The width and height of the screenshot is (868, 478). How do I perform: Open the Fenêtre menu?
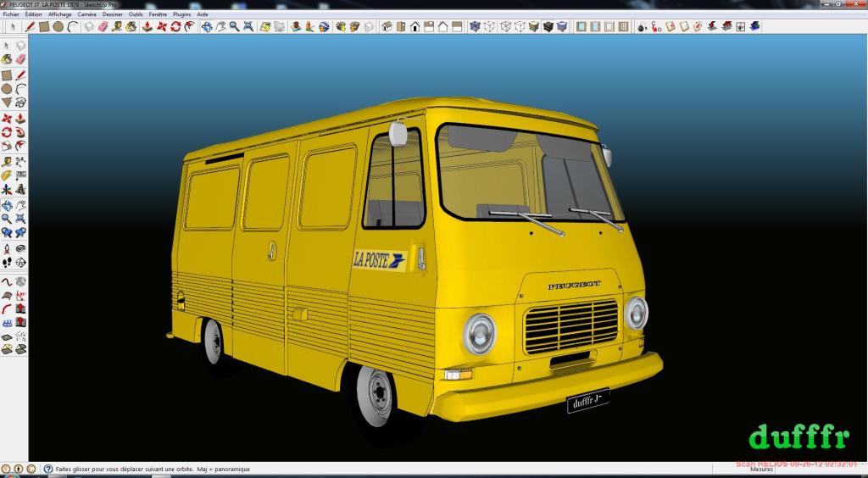tap(158, 14)
